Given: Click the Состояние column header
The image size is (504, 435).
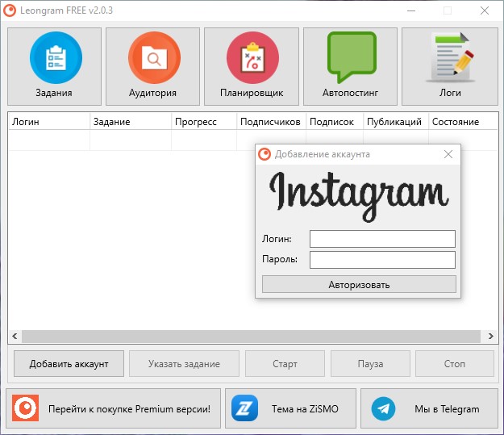Looking at the screenshot, I should tap(461, 122).
